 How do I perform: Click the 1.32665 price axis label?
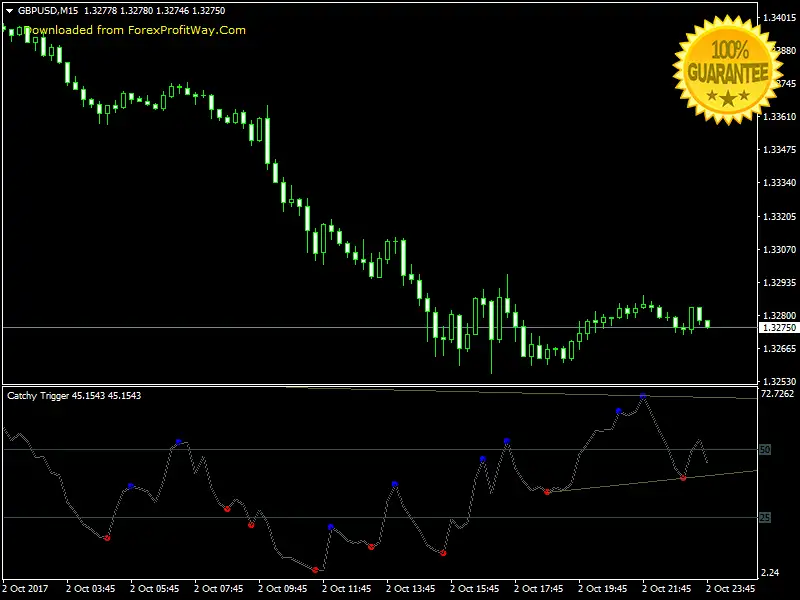pos(779,349)
